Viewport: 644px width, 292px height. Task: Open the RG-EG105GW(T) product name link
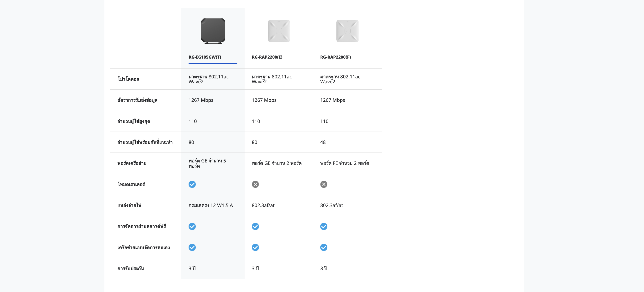point(205,57)
